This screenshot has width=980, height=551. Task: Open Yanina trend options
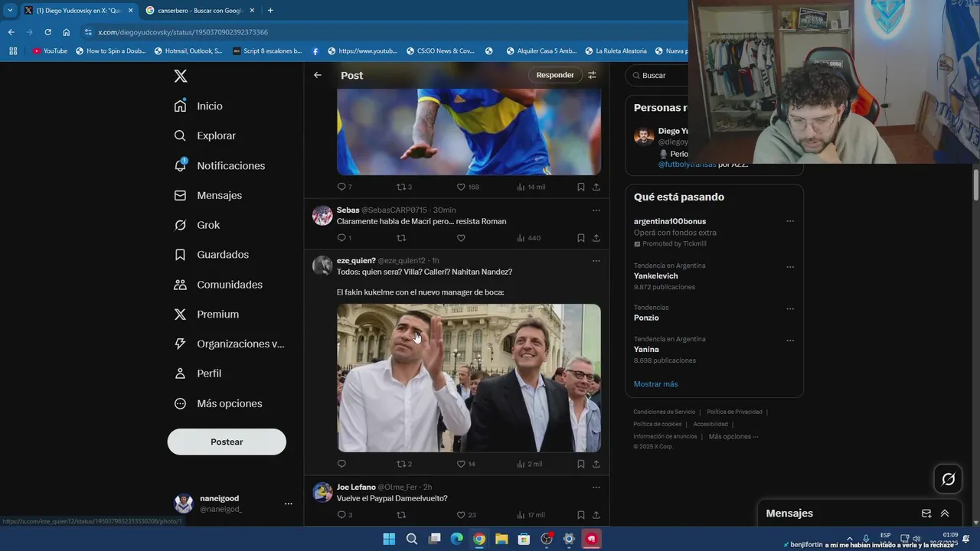pyautogui.click(x=790, y=340)
